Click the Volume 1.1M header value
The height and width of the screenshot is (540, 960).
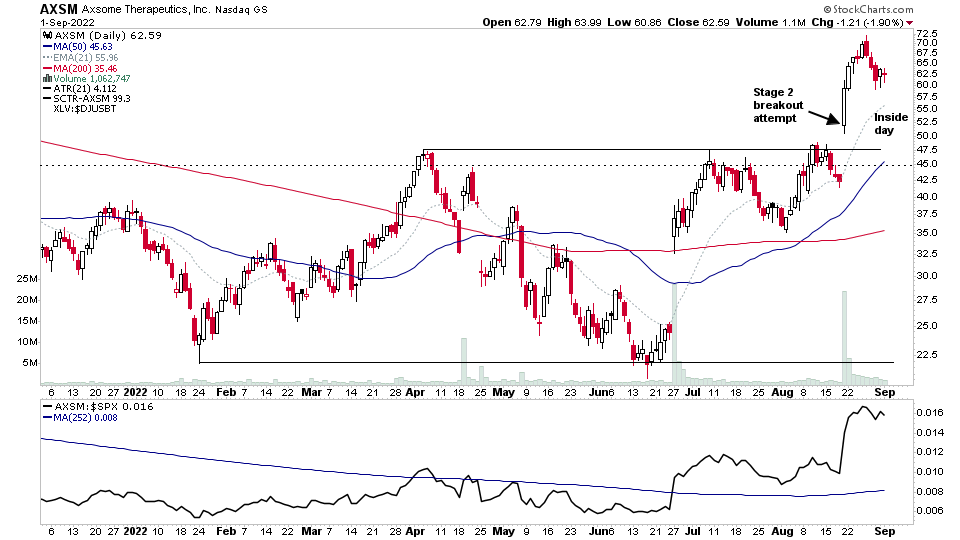[770, 23]
